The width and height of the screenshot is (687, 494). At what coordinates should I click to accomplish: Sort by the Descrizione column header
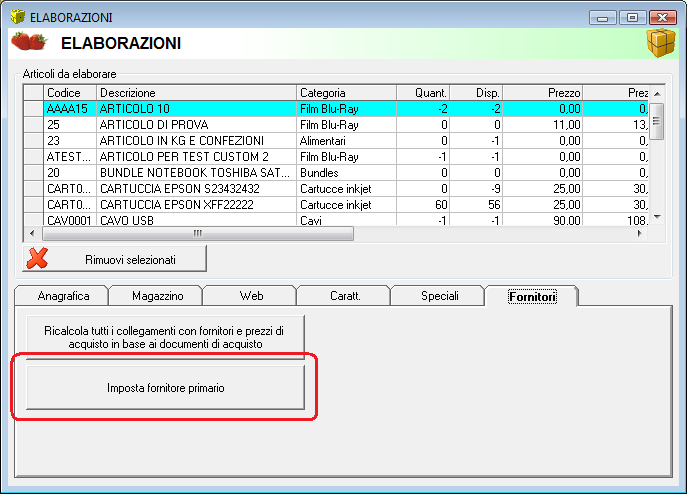(x=196, y=93)
